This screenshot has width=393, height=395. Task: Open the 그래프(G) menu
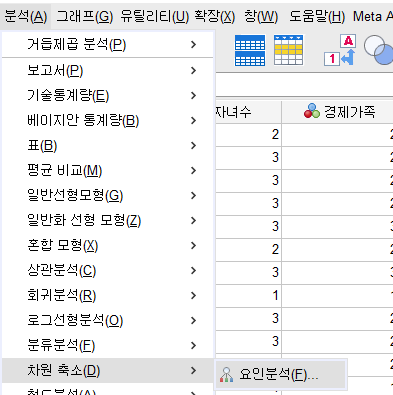pos(85,16)
